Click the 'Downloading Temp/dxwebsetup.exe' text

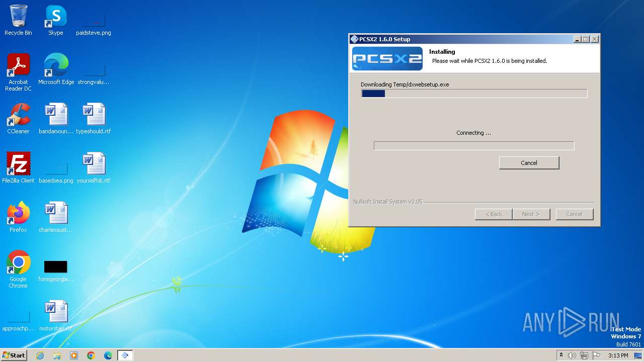click(x=405, y=84)
